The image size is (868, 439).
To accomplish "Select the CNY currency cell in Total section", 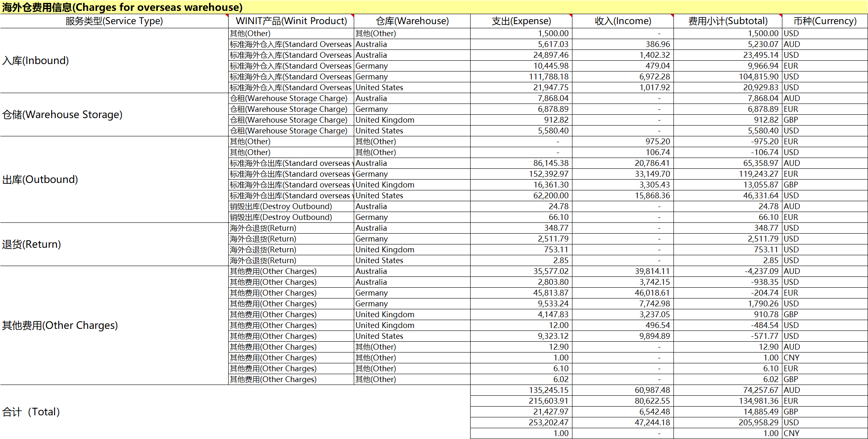I will [825, 433].
